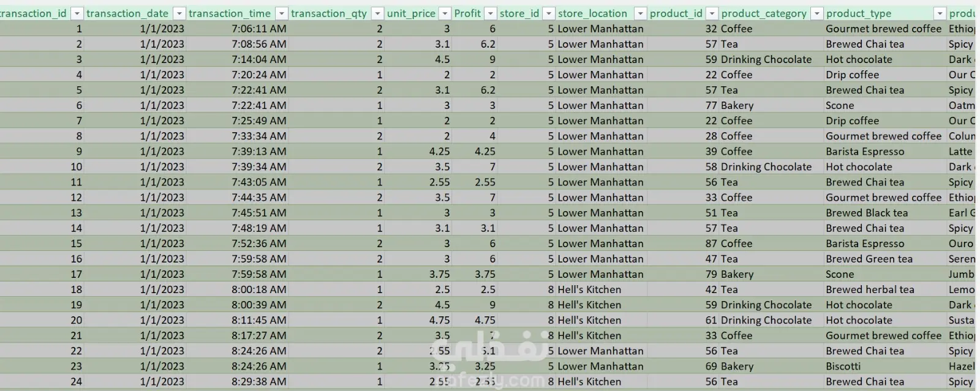Image resolution: width=980 pixels, height=391 pixels.
Task: Open unit_price filter dropdown arrow
Action: pos(445,13)
